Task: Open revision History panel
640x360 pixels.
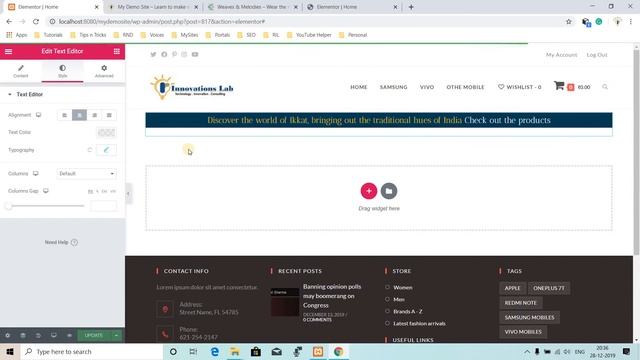Action: tap(38, 336)
